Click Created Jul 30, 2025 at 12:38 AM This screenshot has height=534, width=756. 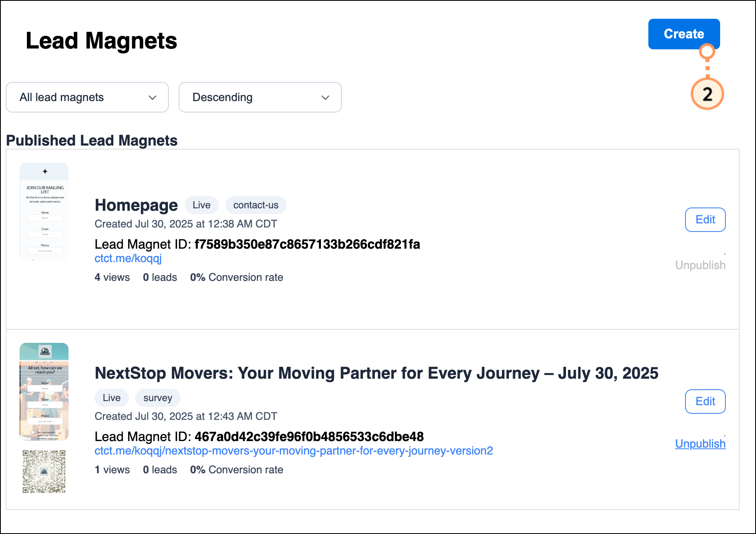click(x=186, y=224)
